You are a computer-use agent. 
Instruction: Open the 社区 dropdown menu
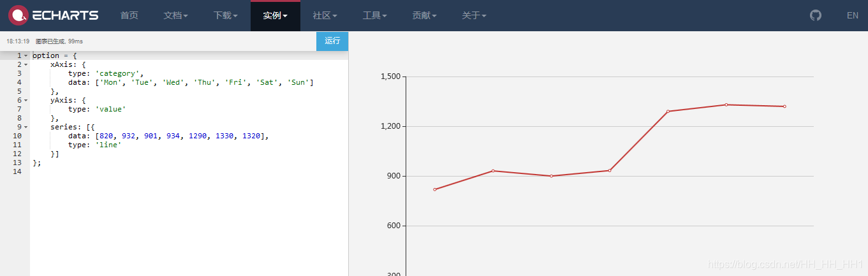click(x=325, y=15)
